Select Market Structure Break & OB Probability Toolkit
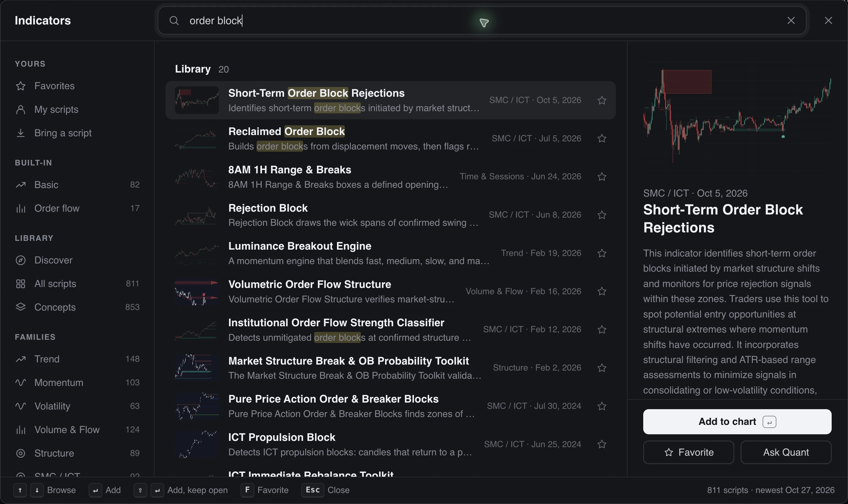Image resolution: width=848 pixels, height=504 pixels. 390,368
